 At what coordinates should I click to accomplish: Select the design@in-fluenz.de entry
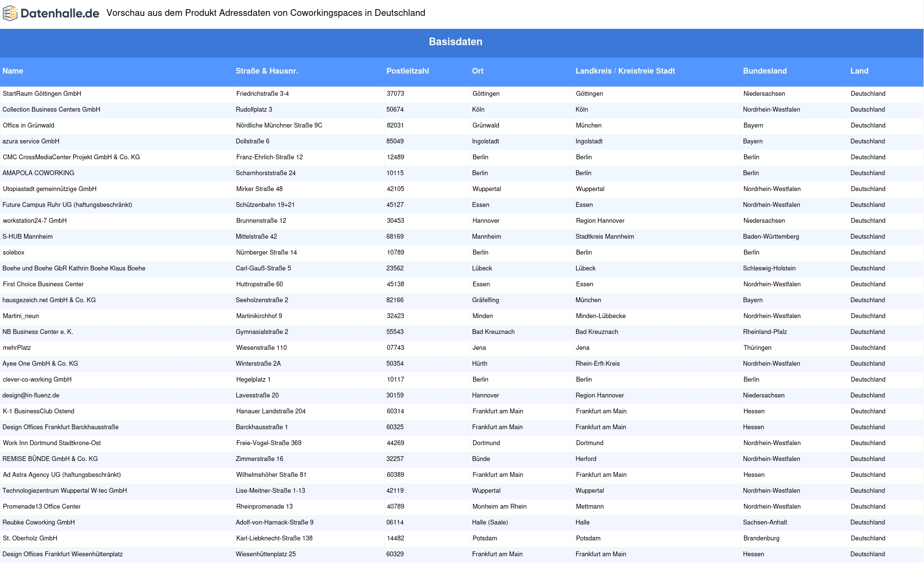[31, 396]
